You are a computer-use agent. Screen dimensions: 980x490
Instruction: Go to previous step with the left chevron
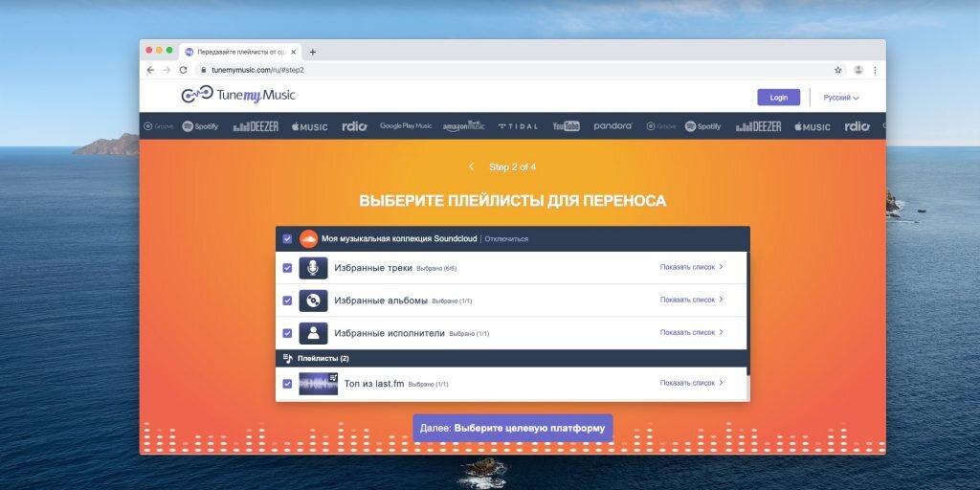point(471,167)
